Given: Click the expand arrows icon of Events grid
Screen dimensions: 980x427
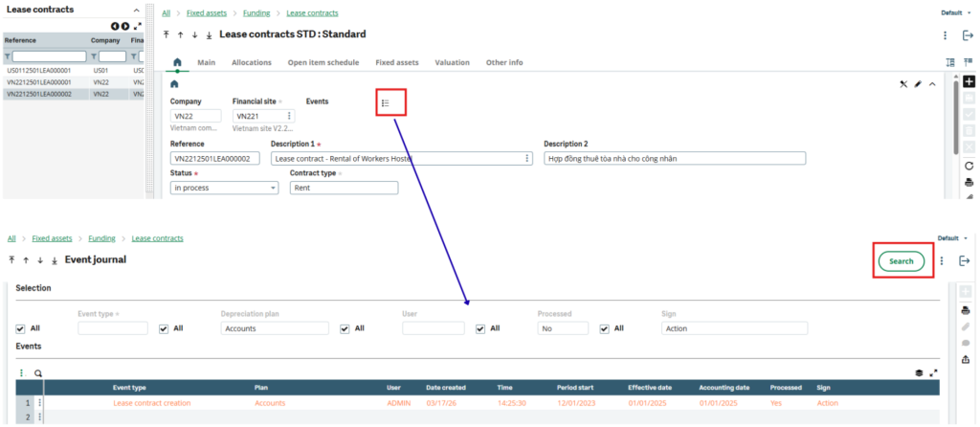Looking at the screenshot, I should tap(933, 373).
